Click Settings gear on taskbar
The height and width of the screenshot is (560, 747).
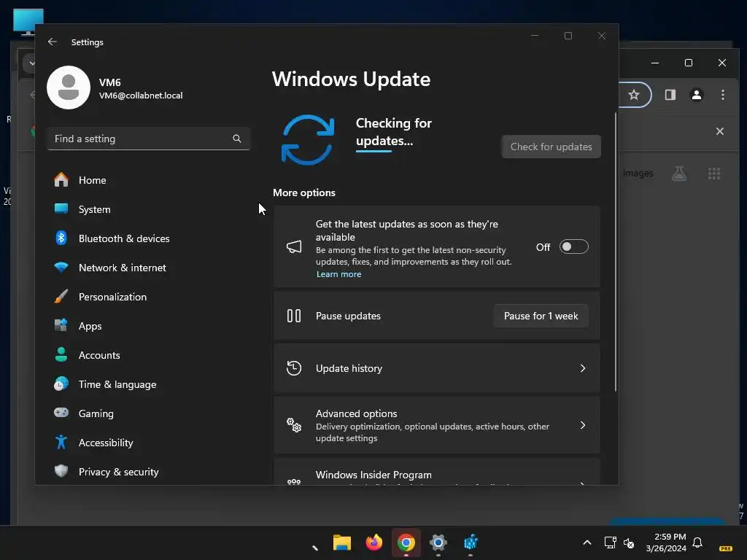438,542
